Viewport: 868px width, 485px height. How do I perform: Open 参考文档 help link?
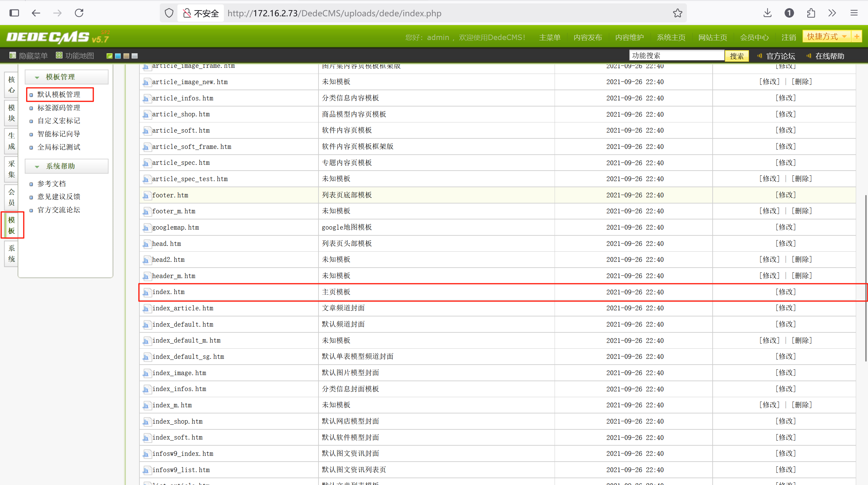click(52, 184)
